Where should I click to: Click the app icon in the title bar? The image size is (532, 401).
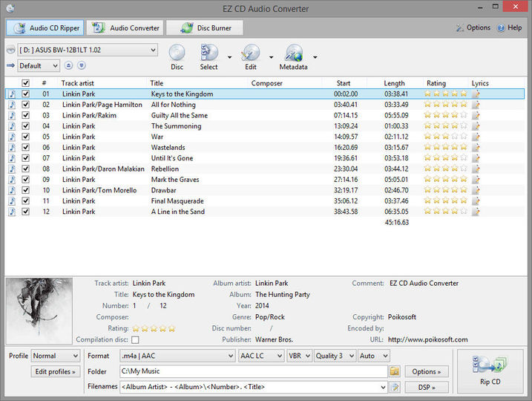[10, 8]
